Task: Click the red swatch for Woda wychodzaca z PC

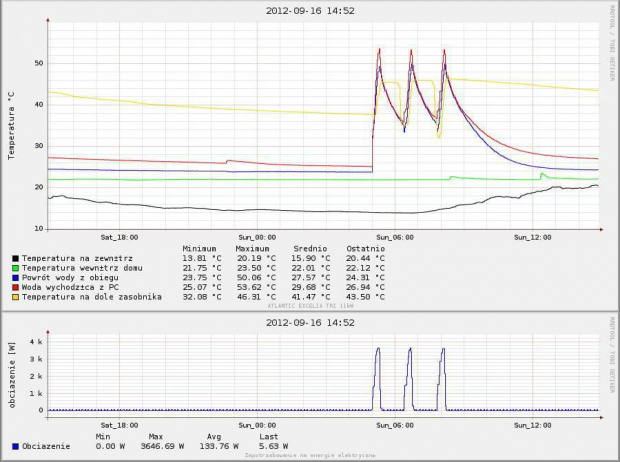Action: coord(15,288)
